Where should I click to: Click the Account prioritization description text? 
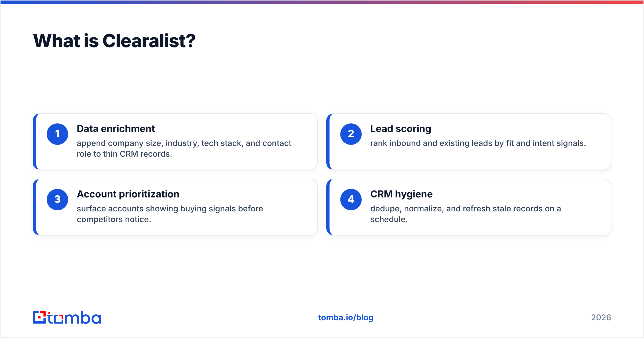point(170,214)
